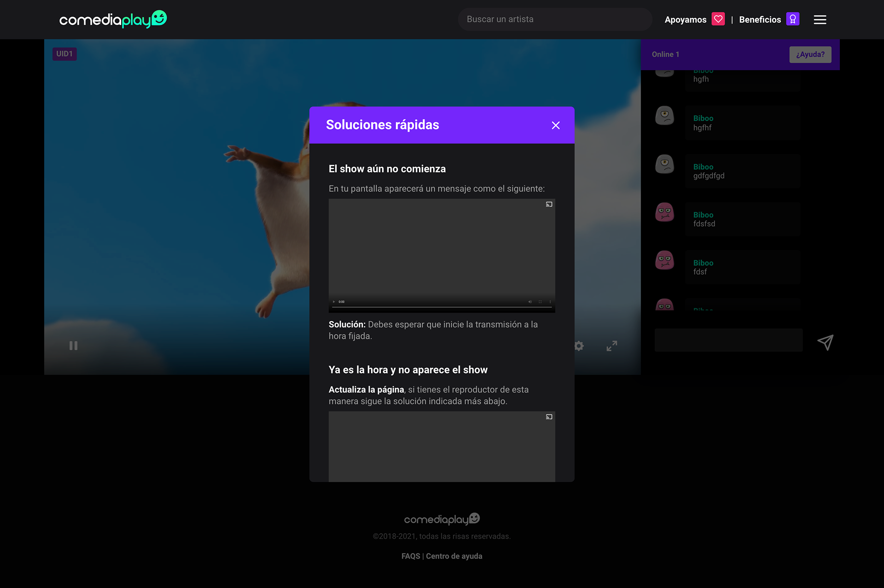Open the Apoyamos link

click(686, 19)
